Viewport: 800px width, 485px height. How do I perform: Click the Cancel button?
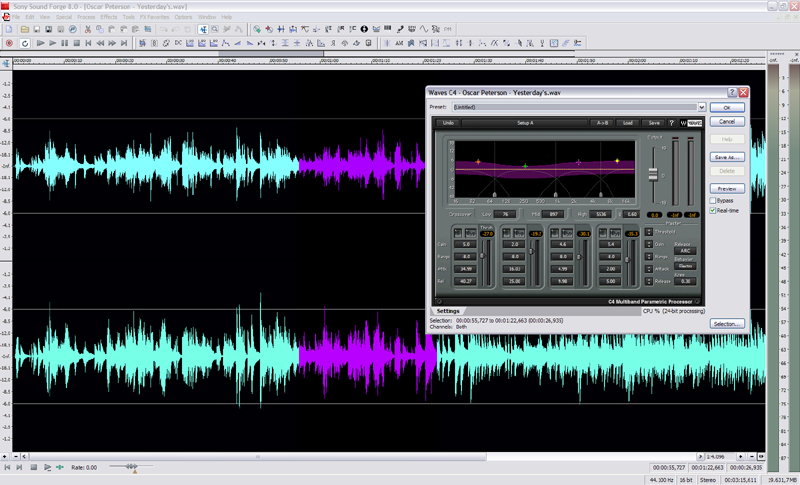[727, 121]
